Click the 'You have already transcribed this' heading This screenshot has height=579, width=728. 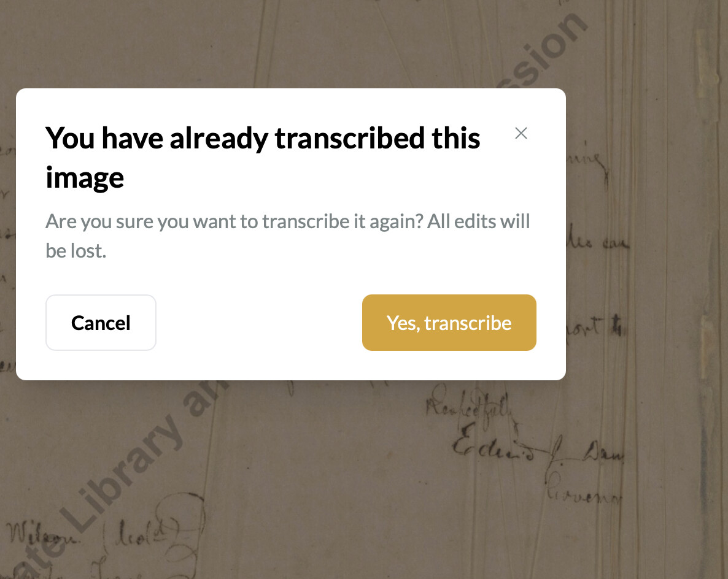(x=263, y=138)
